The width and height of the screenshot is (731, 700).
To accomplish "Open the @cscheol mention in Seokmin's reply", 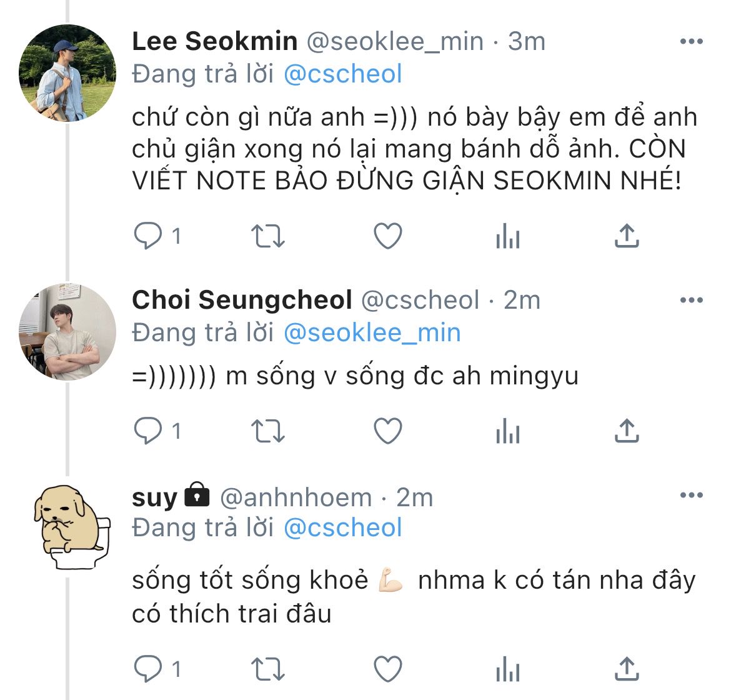I will coord(342,74).
